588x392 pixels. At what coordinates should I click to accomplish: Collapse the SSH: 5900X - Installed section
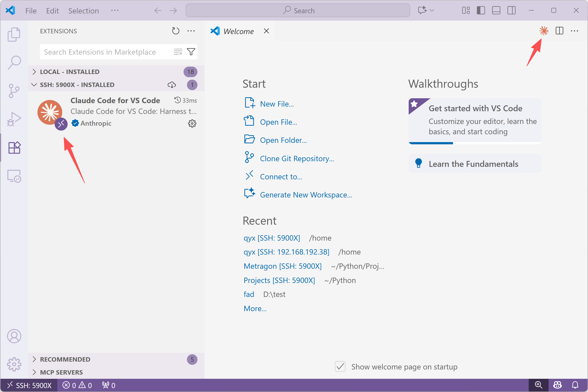[x=116, y=85]
